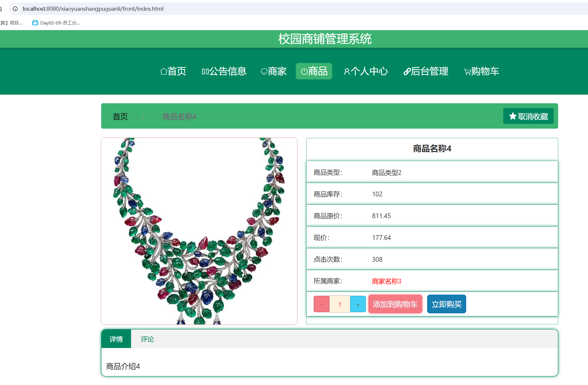This screenshot has width=588, height=385.
Task: Increase quantity with the + stepper
Action: (x=358, y=304)
